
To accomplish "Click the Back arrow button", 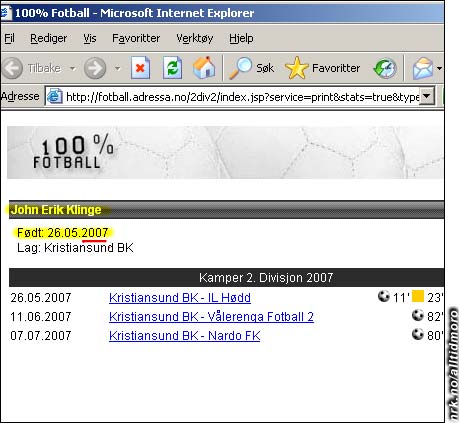I will pyautogui.click(x=13, y=68).
